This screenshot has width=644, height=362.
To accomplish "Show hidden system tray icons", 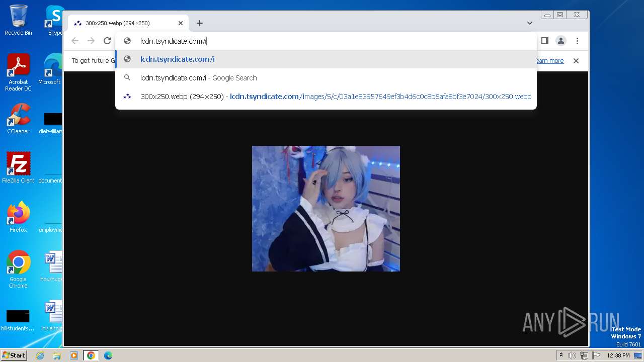I will pyautogui.click(x=561, y=355).
